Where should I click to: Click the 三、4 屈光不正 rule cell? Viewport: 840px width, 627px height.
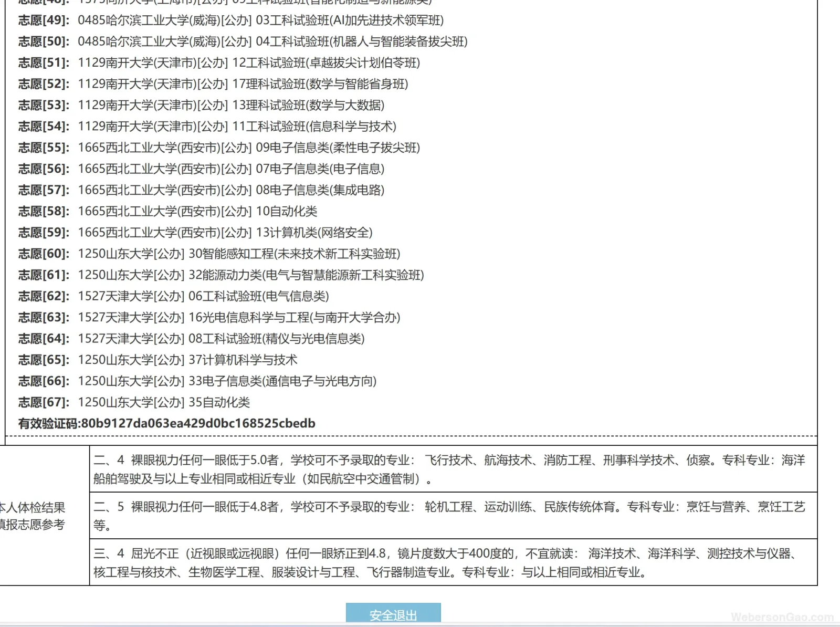pyautogui.click(x=454, y=562)
